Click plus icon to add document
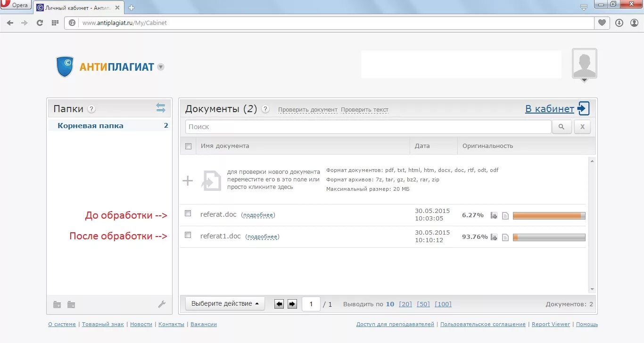 tap(188, 180)
